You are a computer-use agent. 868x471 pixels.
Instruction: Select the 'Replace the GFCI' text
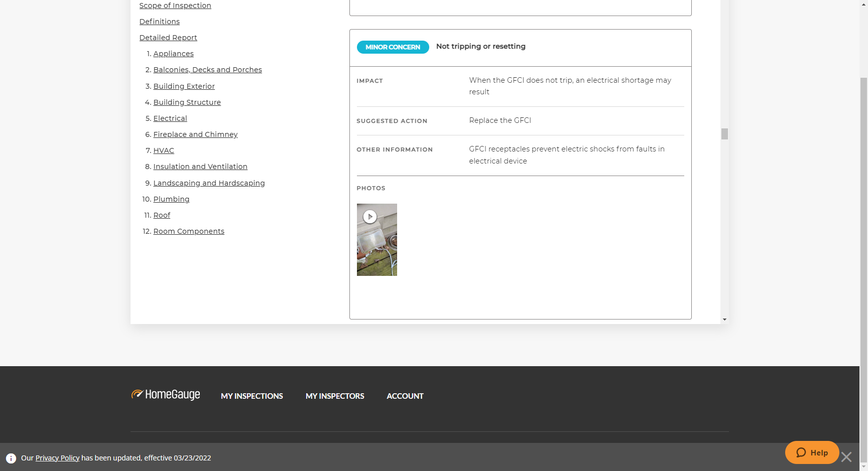(500, 120)
